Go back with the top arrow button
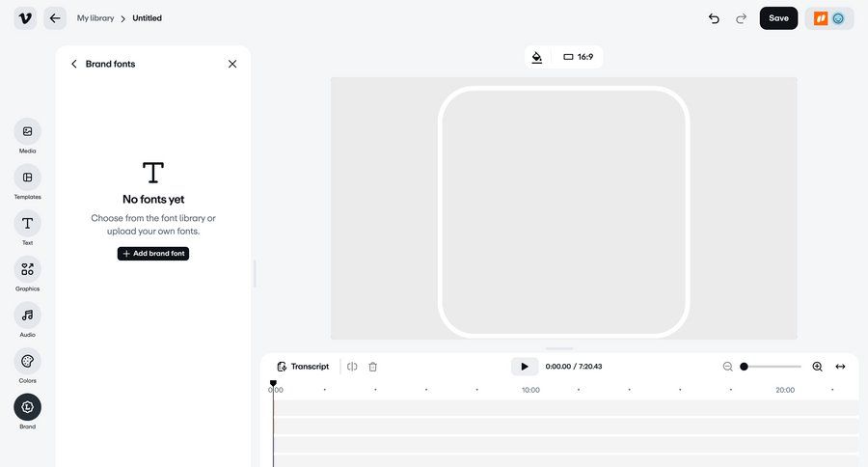 click(55, 18)
